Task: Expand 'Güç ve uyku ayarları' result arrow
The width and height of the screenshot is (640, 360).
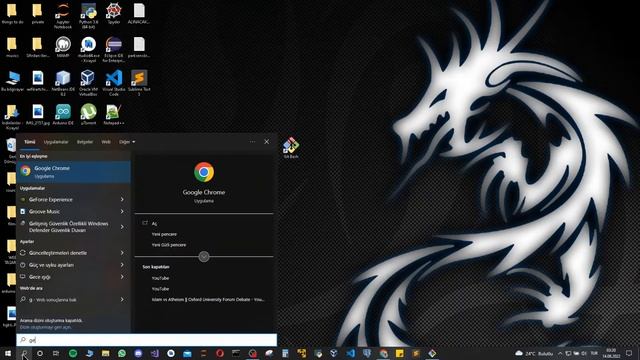Action: pos(122,265)
